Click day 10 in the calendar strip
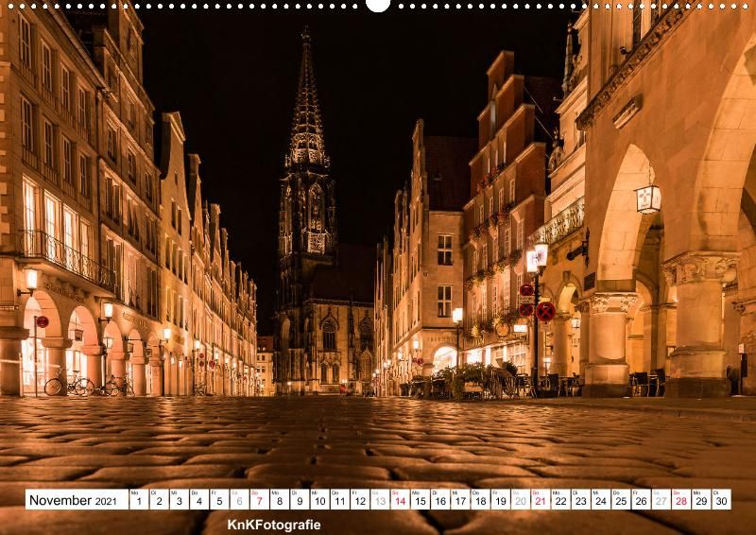The image size is (756, 535). pos(319,499)
